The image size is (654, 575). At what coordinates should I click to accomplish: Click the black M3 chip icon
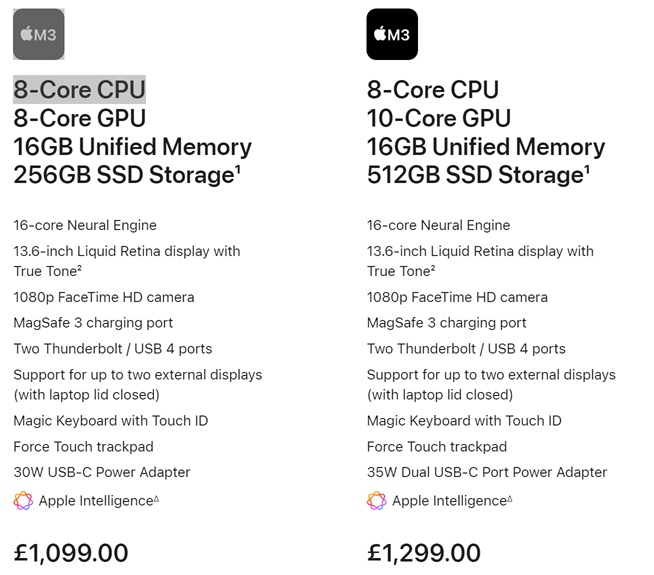(x=392, y=35)
